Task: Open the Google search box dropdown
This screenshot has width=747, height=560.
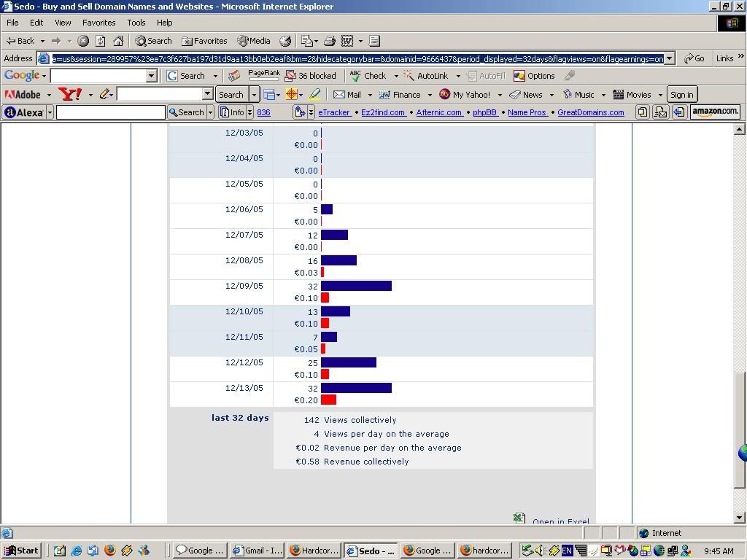Action: (x=152, y=76)
